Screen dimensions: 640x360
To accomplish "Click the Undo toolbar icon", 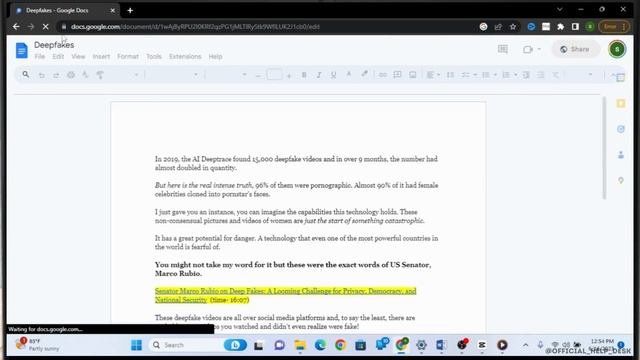I will [x=41, y=75].
